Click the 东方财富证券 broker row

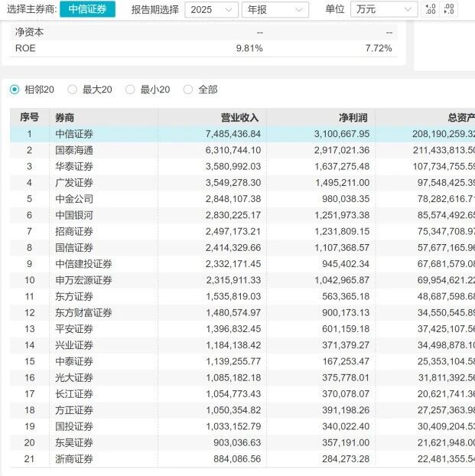click(242, 313)
